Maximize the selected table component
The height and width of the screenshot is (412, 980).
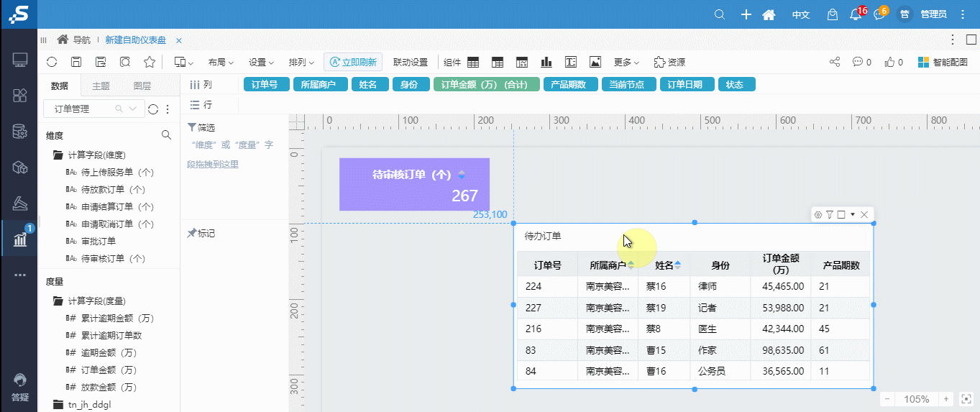point(841,214)
